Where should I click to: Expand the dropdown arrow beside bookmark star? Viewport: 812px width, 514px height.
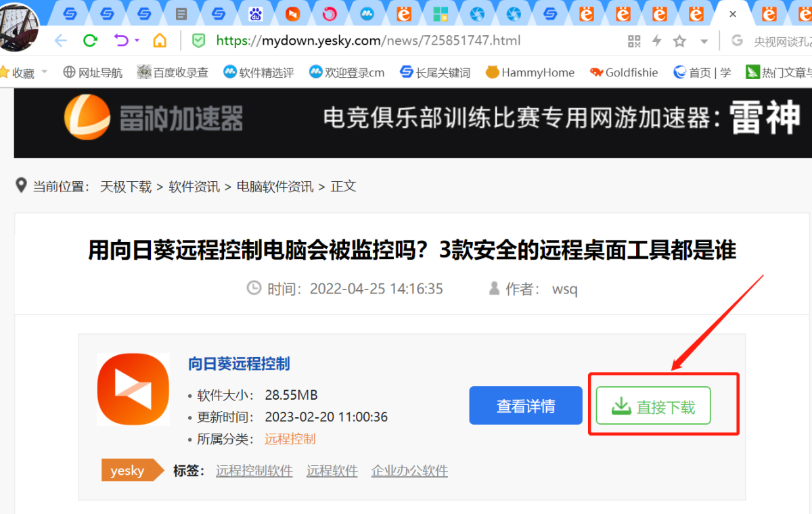pyautogui.click(x=704, y=41)
